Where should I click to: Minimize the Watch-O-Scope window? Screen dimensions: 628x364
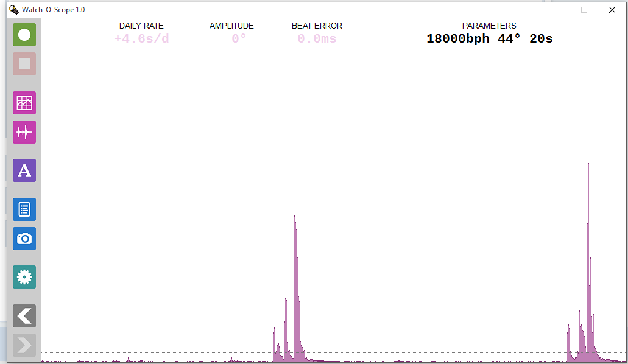557,10
